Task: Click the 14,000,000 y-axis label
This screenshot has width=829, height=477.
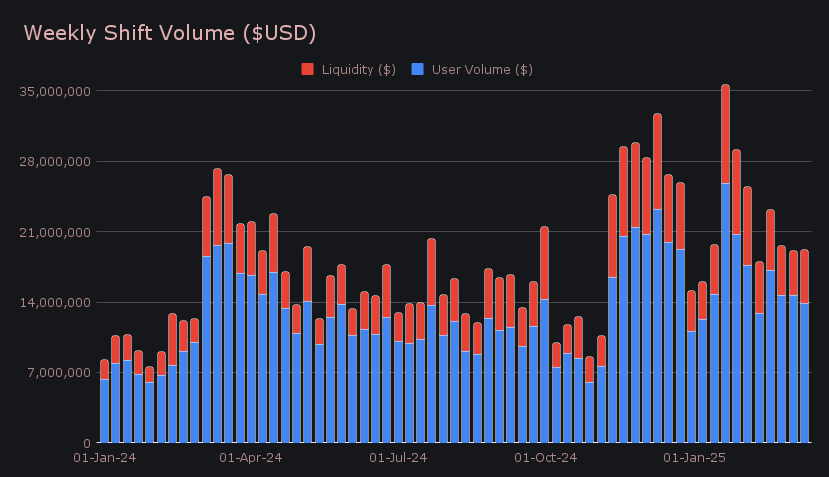Action: point(56,303)
